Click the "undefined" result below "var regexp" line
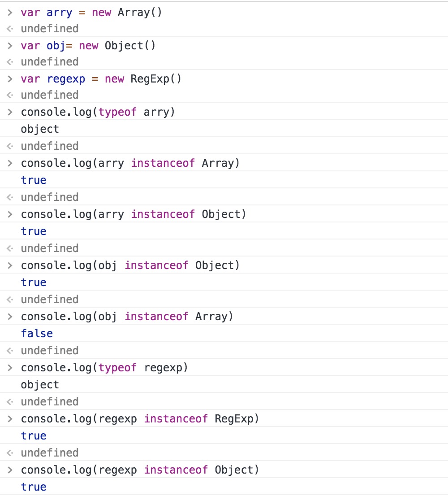 click(x=50, y=95)
